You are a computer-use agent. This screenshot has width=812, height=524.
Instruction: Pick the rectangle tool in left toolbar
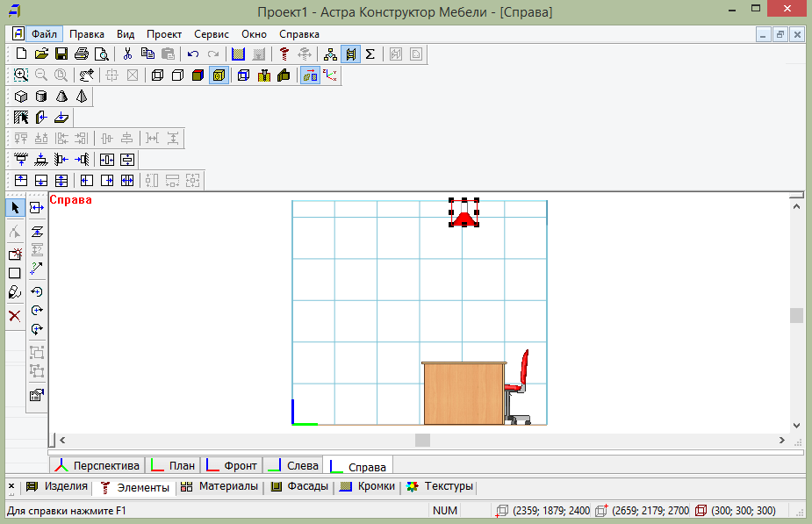tap(15, 273)
